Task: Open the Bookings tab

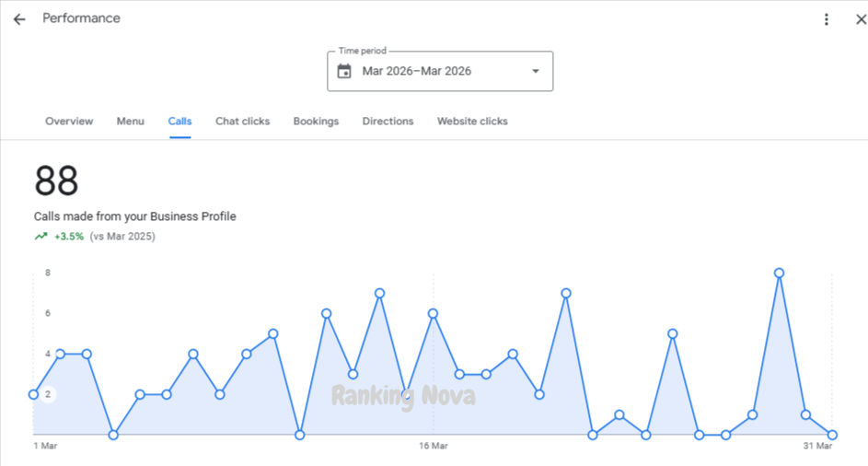Action: click(x=316, y=122)
